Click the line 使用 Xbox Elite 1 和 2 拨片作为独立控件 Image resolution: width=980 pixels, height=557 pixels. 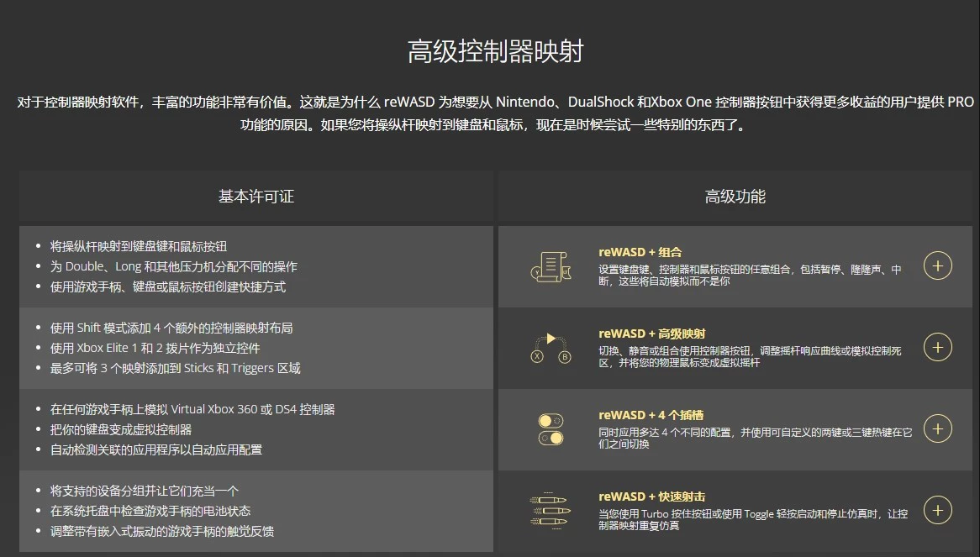click(155, 348)
